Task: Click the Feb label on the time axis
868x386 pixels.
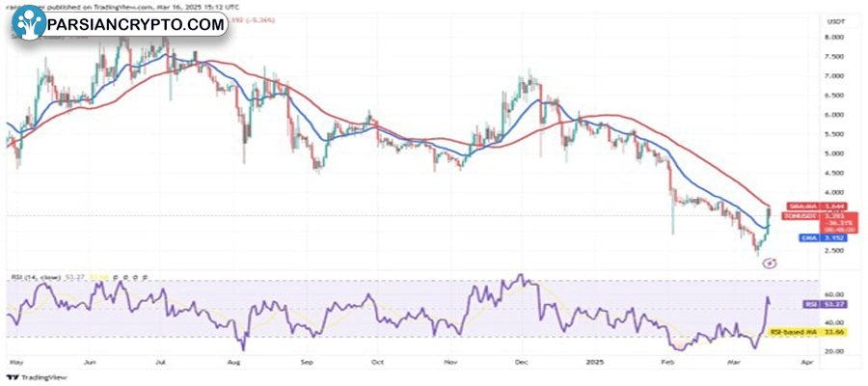Action: click(668, 362)
